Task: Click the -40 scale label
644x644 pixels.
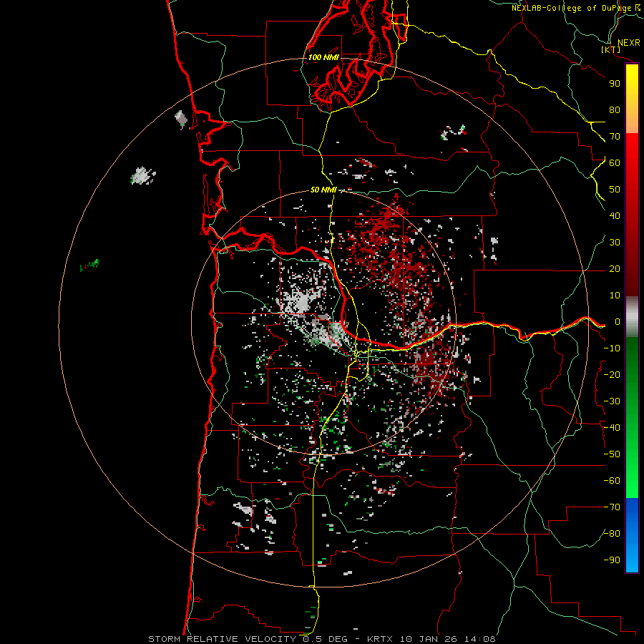Action: (612, 428)
